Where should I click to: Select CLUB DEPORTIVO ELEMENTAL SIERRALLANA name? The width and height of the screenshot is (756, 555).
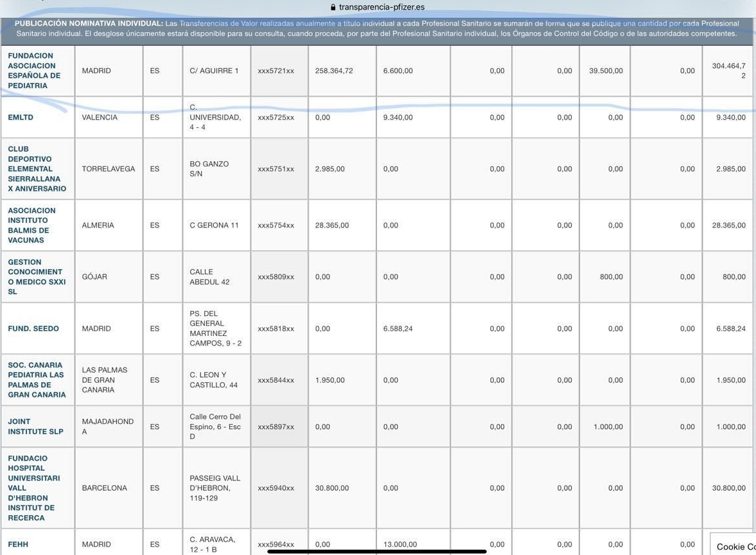point(37,169)
